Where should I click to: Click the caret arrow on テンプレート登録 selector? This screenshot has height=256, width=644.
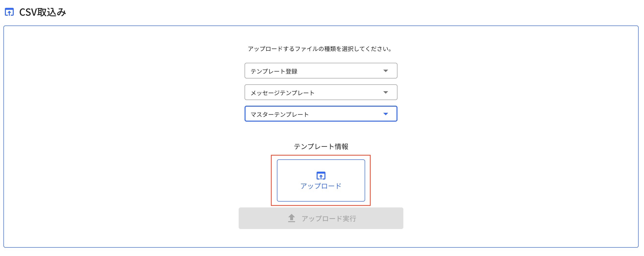click(x=386, y=71)
